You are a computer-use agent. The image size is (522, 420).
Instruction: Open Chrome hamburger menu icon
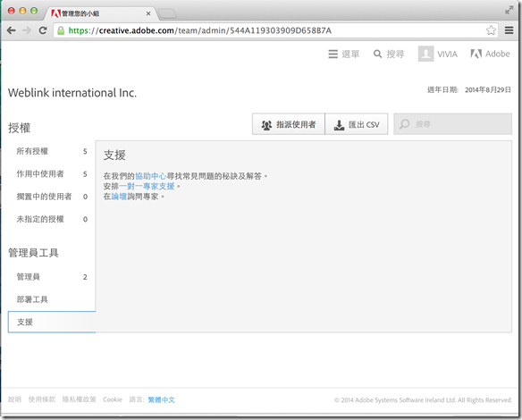(509, 30)
